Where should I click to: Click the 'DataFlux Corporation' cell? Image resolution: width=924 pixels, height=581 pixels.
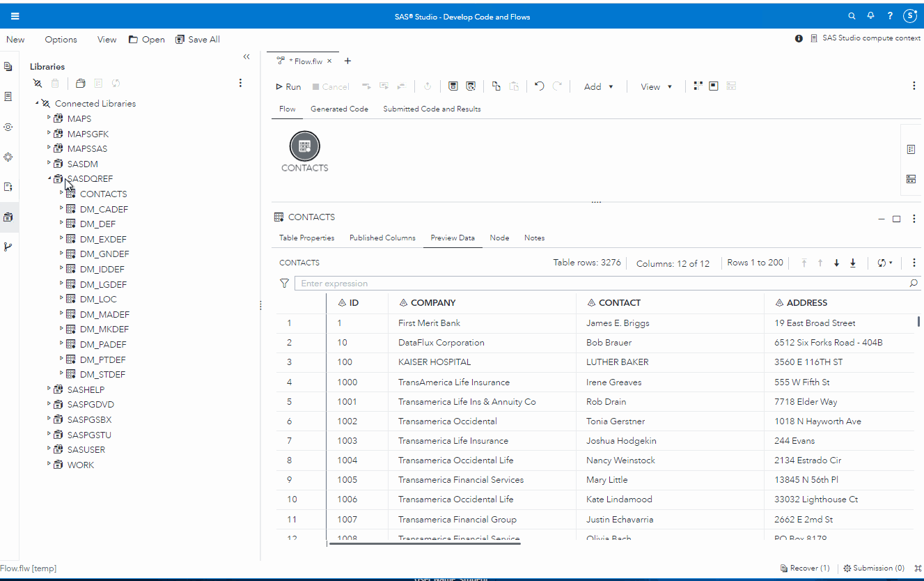pyautogui.click(x=441, y=343)
